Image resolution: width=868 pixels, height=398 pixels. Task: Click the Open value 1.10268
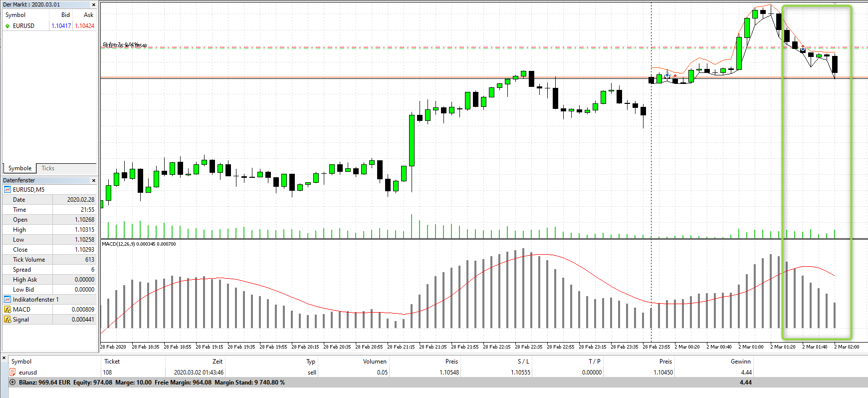click(84, 220)
